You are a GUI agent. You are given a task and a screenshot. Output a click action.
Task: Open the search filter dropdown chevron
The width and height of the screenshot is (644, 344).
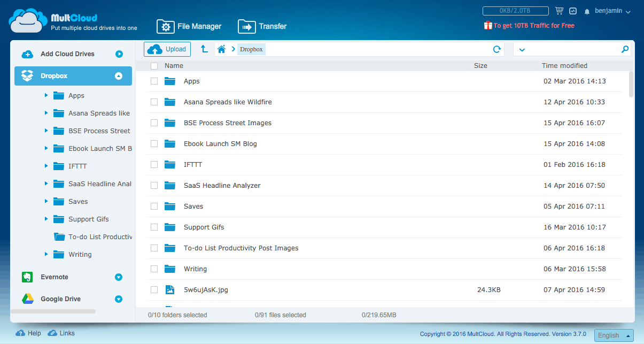pyautogui.click(x=522, y=50)
